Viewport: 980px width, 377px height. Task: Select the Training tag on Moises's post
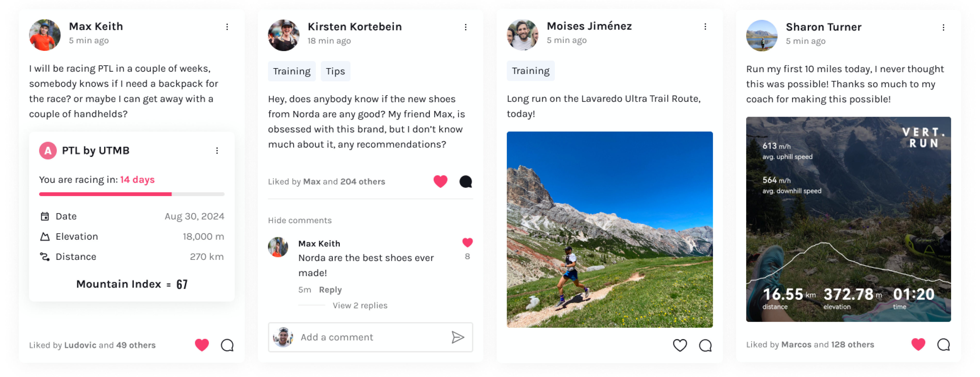point(530,71)
